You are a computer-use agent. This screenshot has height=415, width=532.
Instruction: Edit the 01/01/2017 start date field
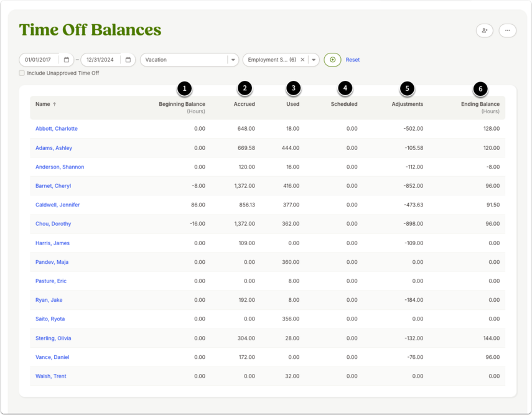coord(38,60)
